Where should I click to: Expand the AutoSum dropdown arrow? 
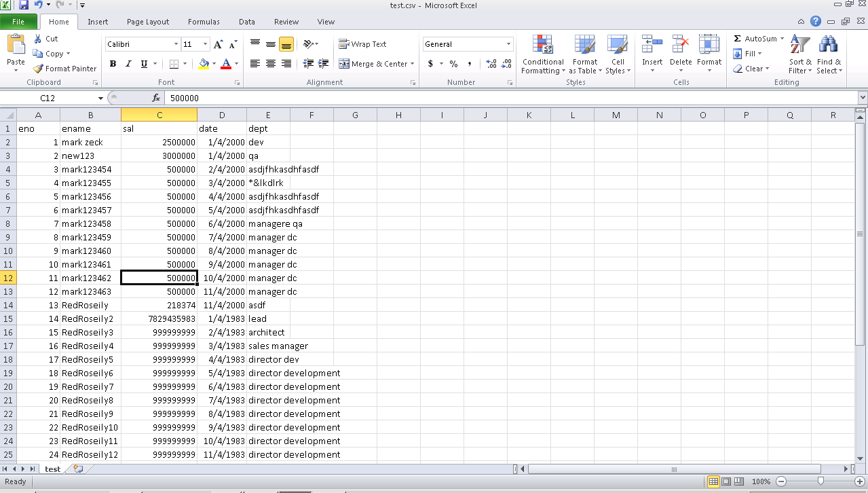pos(782,39)
